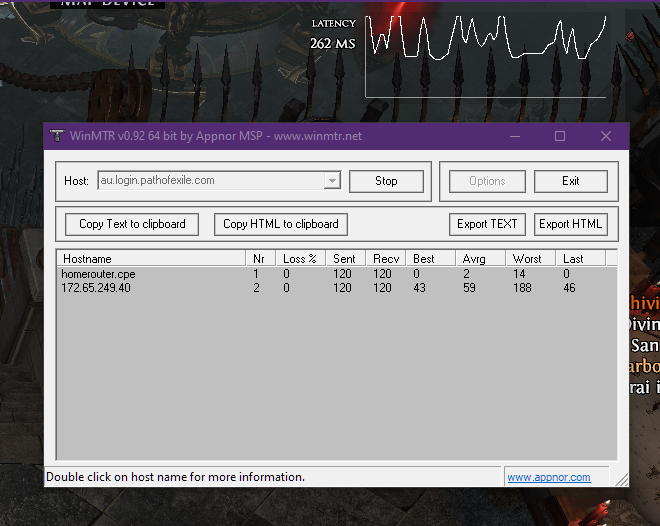This screenshot has height=526, width=660.
Task: Export results as TEXT
Action: (x=487, y=224)
